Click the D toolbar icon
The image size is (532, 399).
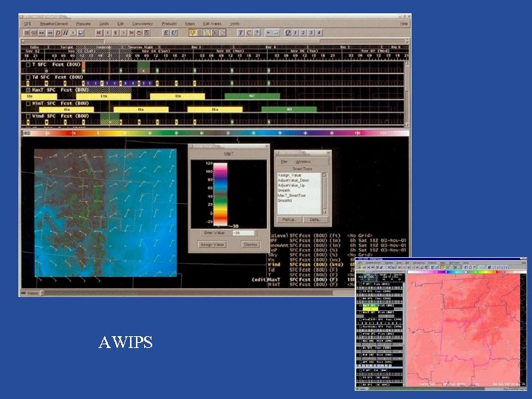click(58, 33)
